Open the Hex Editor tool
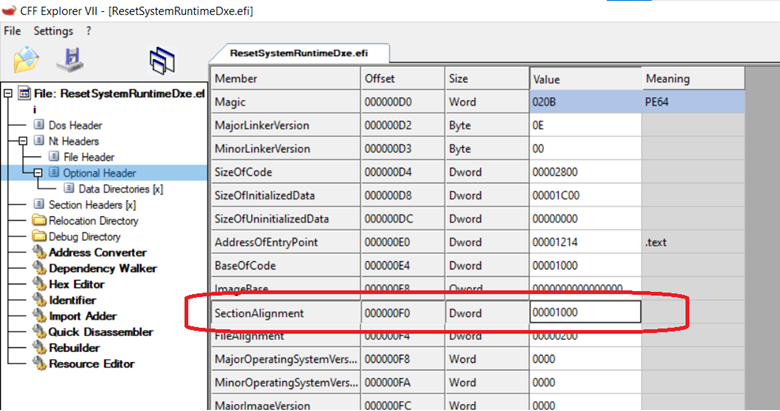 pos(77,284)
